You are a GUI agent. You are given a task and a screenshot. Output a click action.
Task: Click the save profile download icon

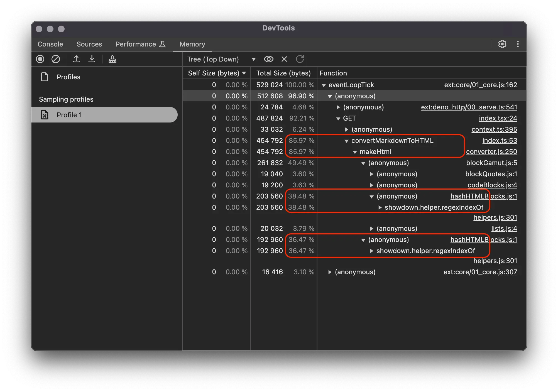click(92, 59)
